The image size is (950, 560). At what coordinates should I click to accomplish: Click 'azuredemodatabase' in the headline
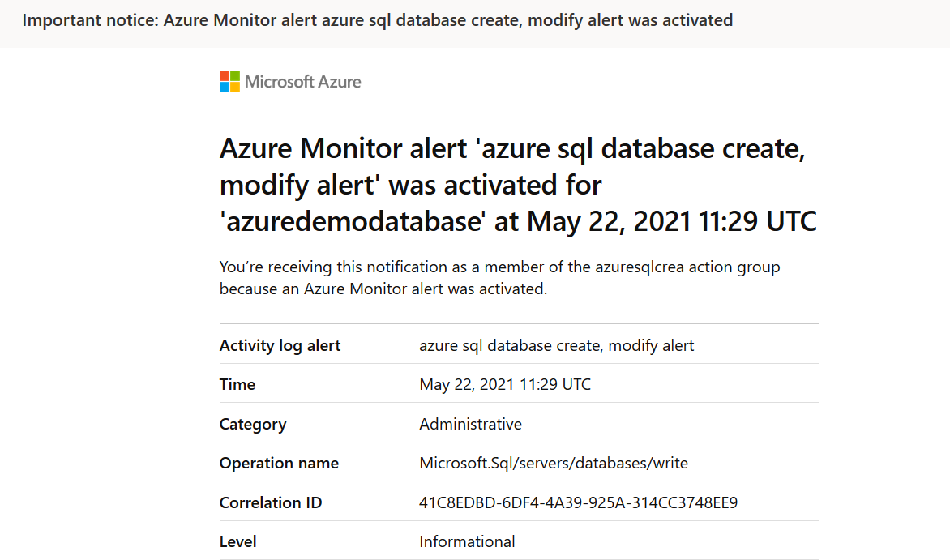coord(352,221)
